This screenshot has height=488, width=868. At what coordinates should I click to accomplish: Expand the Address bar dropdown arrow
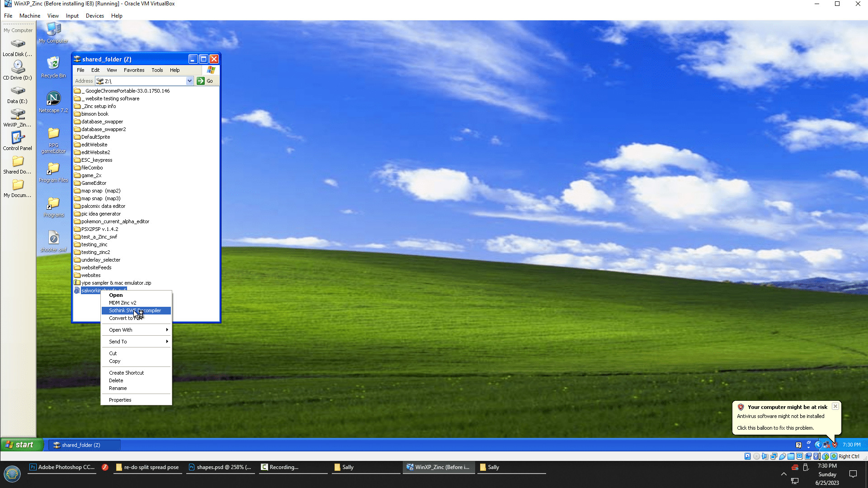[x=189, y=81]
